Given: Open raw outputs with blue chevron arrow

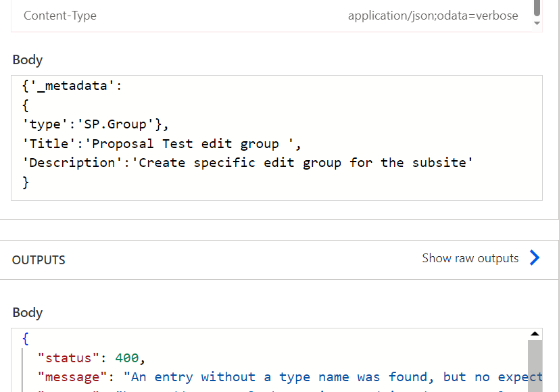Looking at the screenshot, I should point(535,258).
